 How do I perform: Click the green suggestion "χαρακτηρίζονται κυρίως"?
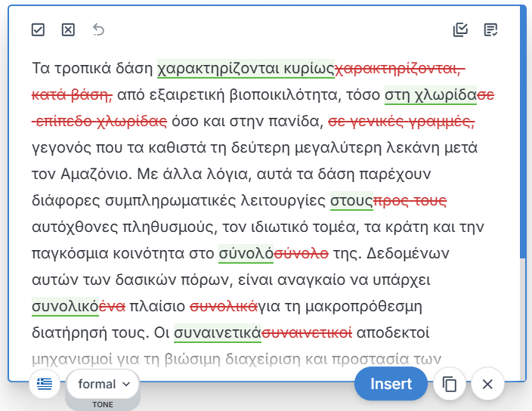point(245,69)
